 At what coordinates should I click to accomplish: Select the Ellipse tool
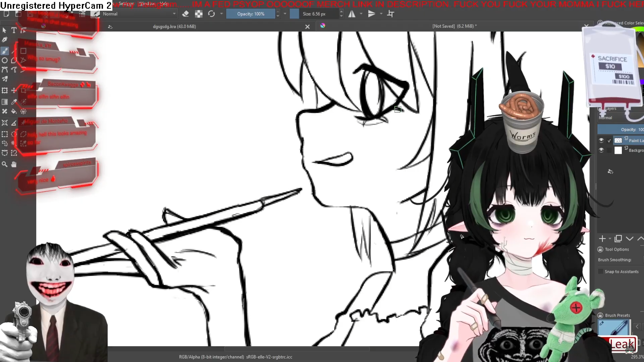point(5,61)
